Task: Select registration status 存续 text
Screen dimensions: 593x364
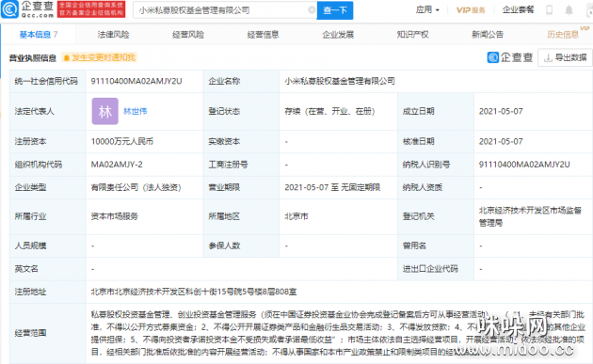Action: (329, 111)
